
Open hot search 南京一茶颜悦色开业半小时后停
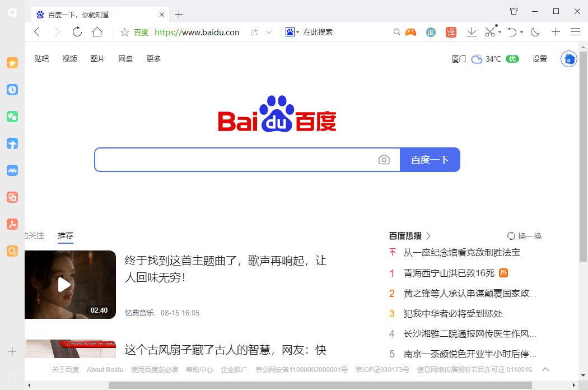tap(470, 354)
